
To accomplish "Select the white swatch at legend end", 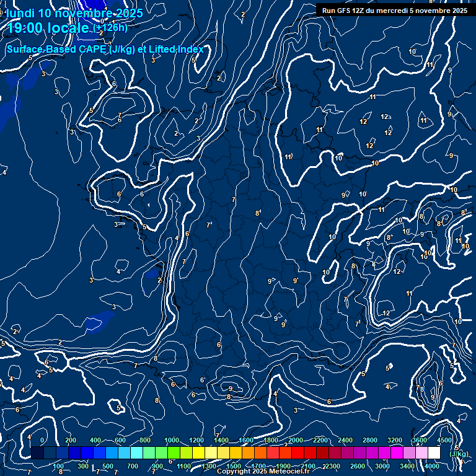I will [x=434, y=453].
